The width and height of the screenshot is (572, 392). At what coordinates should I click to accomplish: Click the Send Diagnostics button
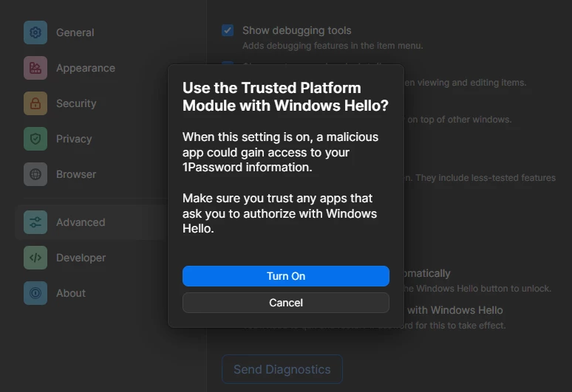pos(282,369)
